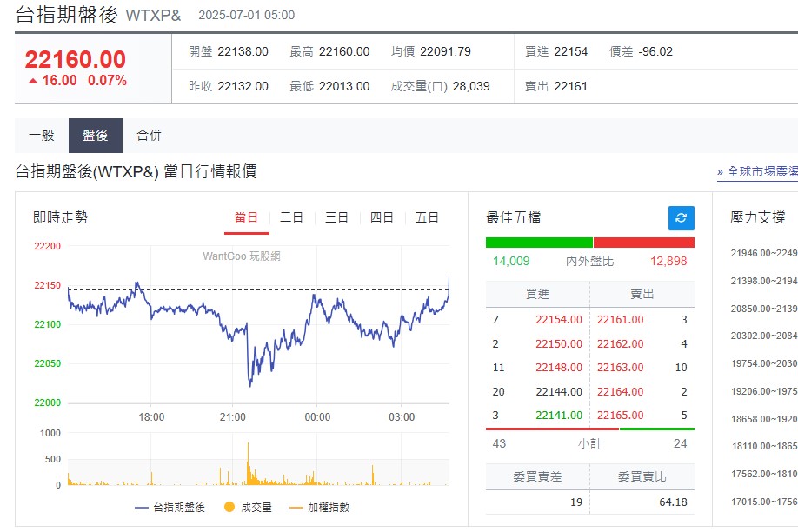Image resolution: width=798 pixels, height=532 pixels.
Task: Click the green inner volume bar
Action: tap(539, 243)
